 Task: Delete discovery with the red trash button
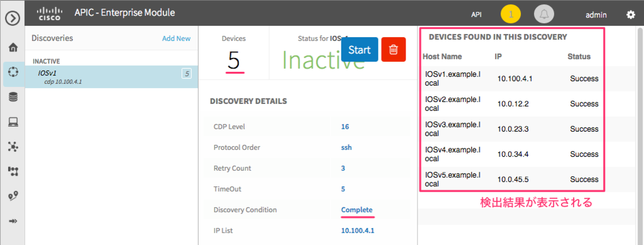point(394,50)
